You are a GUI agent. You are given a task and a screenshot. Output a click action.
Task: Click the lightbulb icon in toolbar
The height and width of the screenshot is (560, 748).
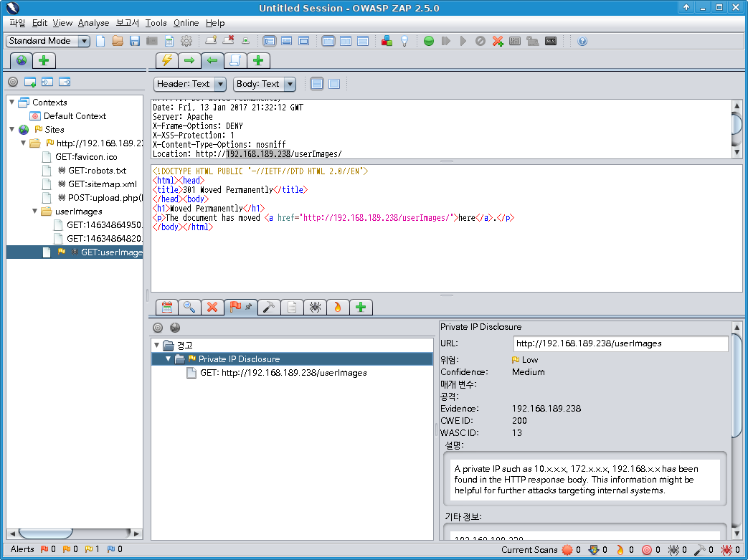pyautogui.click(x=404, y=41)
